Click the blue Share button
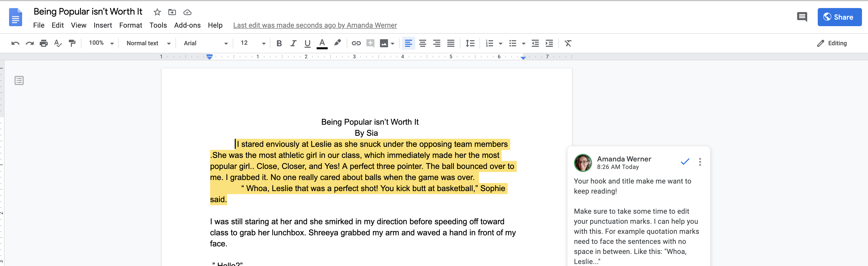 [839, 17]
